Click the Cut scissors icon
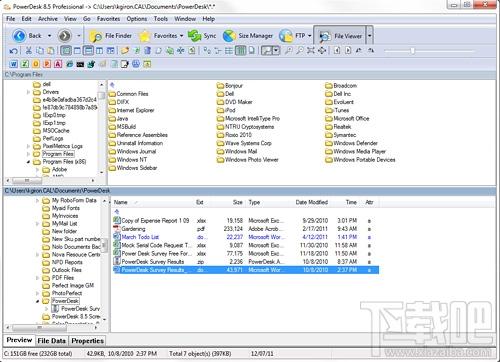 coord(29,51)
